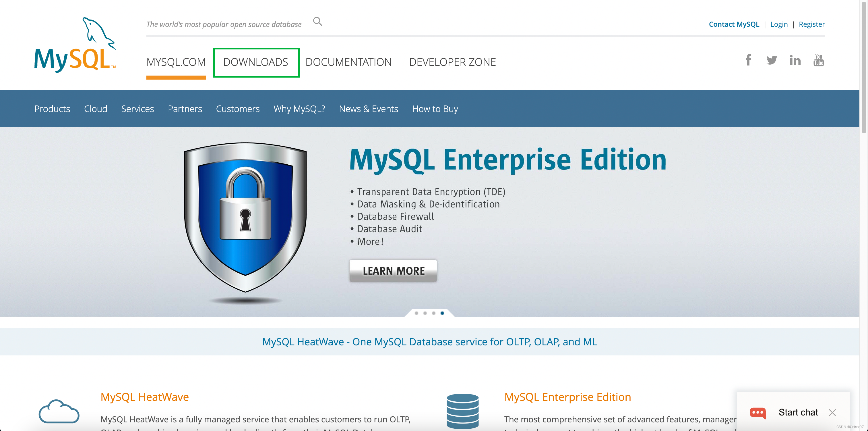
Task: Click the Enterprise Edition database icon
Action: click(x=463, y=411)
